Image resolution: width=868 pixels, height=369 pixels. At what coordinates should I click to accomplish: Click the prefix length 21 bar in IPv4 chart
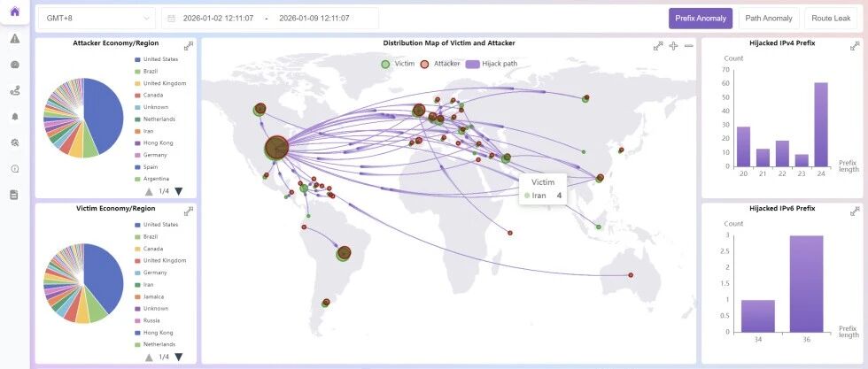pyautogui.click(x=763, y=158)
